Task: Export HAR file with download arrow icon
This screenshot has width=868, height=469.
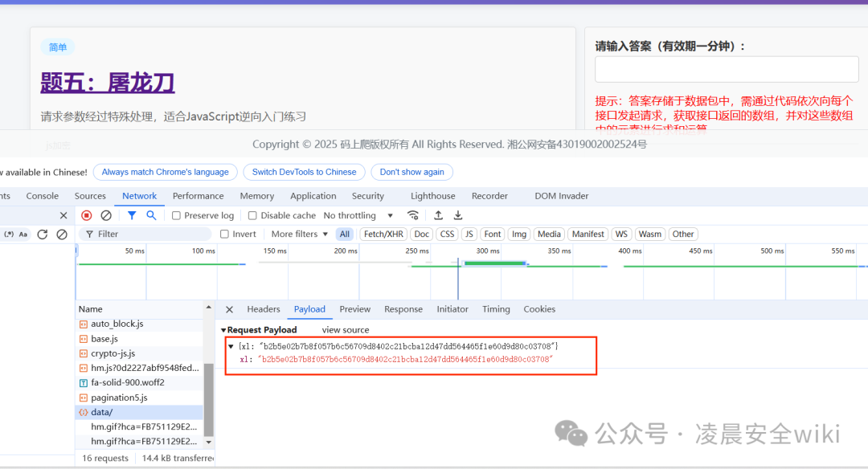Action: (x=458, y=215)
